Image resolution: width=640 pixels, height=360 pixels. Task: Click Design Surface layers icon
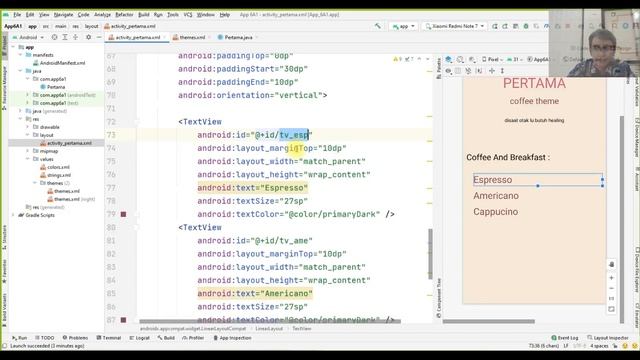tap(449, 60)
